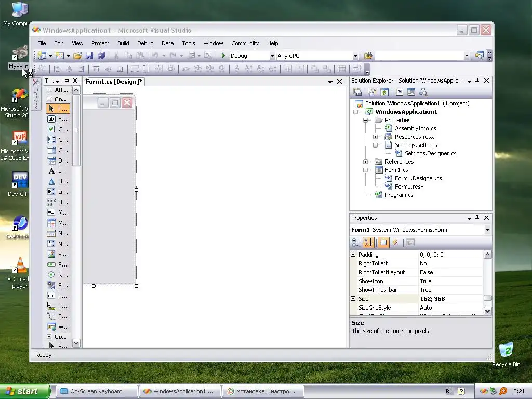The height and width of the screenshot is (399, 532).
Task: Open the Debug menu
Action: (145, 43)
